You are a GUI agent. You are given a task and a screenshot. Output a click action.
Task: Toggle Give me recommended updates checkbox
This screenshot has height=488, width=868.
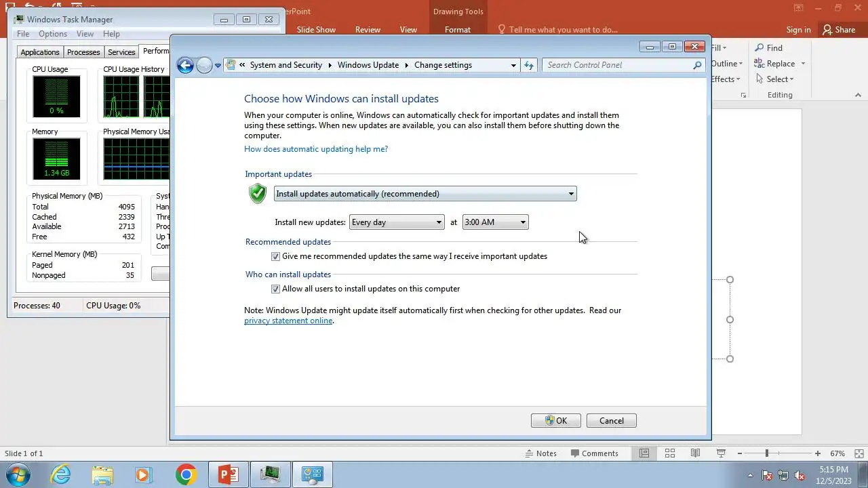tap(275, 256)
